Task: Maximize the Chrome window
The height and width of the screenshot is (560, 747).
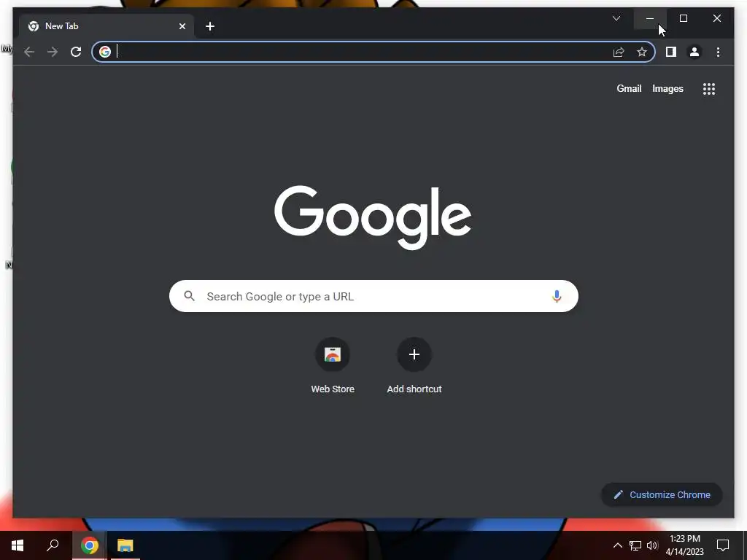Action: (x=683, y=18)
